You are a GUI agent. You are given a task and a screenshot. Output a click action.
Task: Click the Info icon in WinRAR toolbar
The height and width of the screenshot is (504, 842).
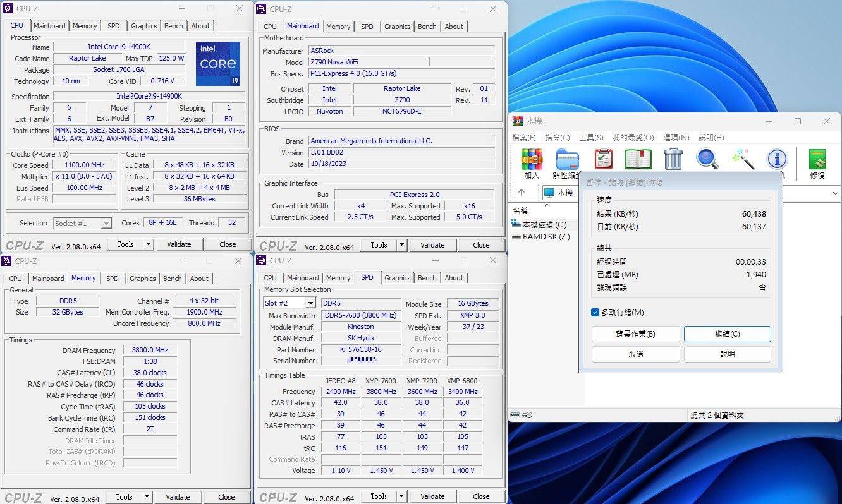coord(777,159)
